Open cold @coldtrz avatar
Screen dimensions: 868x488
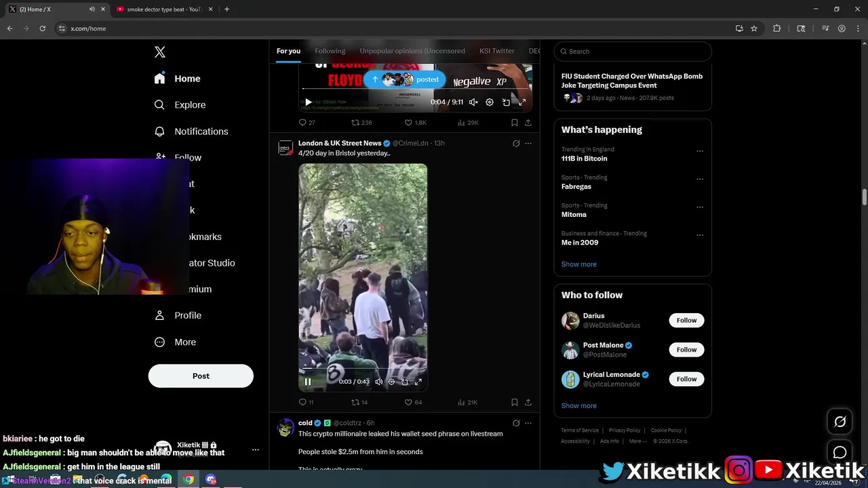tap(285, 428)
